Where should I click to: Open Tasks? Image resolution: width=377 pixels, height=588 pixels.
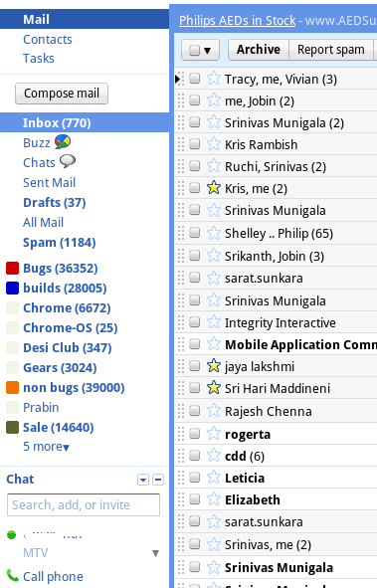tap(39, 58)
